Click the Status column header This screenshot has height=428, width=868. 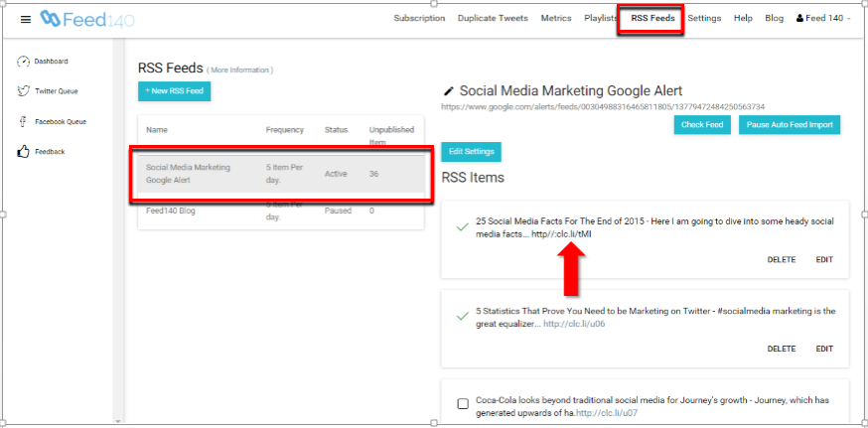(336, 130)
